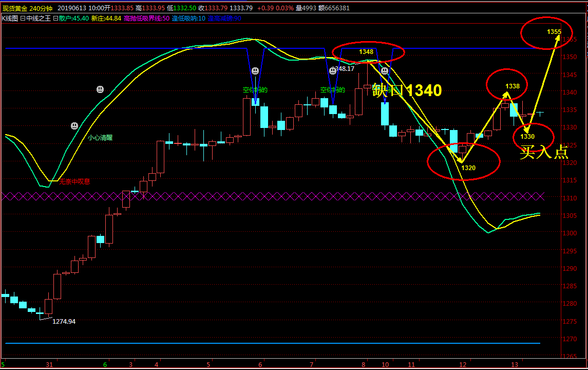Image resolution: width=588 pixels, height=370 pixels.
Task: Click the topmost smiley on left rising curve
Action: pos(100,89)
